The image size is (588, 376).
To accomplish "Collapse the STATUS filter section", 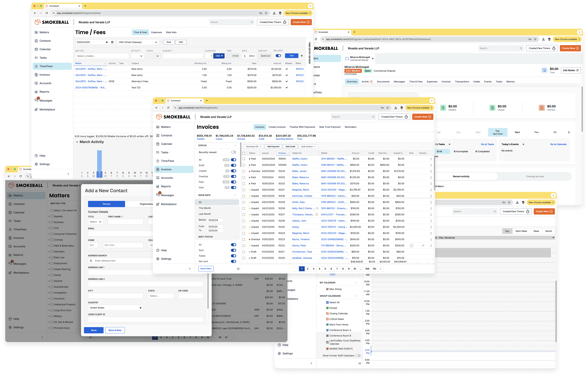I will click(x=235, y=146).
